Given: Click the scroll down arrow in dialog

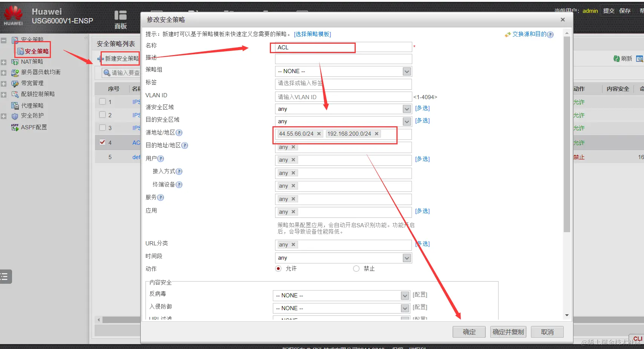Looking at the screenshot, I should (567, 315).
